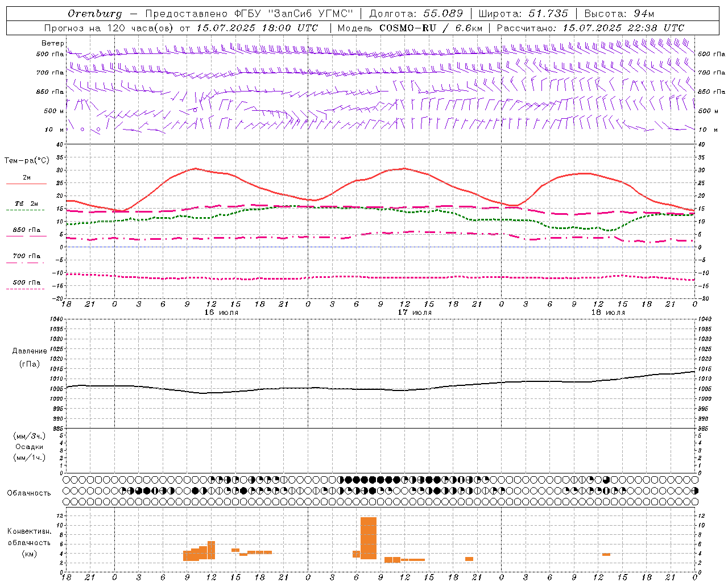The image size is (728, 582).
Task: Click the 'Рассчитано: 15.07.2025 22:38 UTC' timestamp
Action: tap(590, 28)
